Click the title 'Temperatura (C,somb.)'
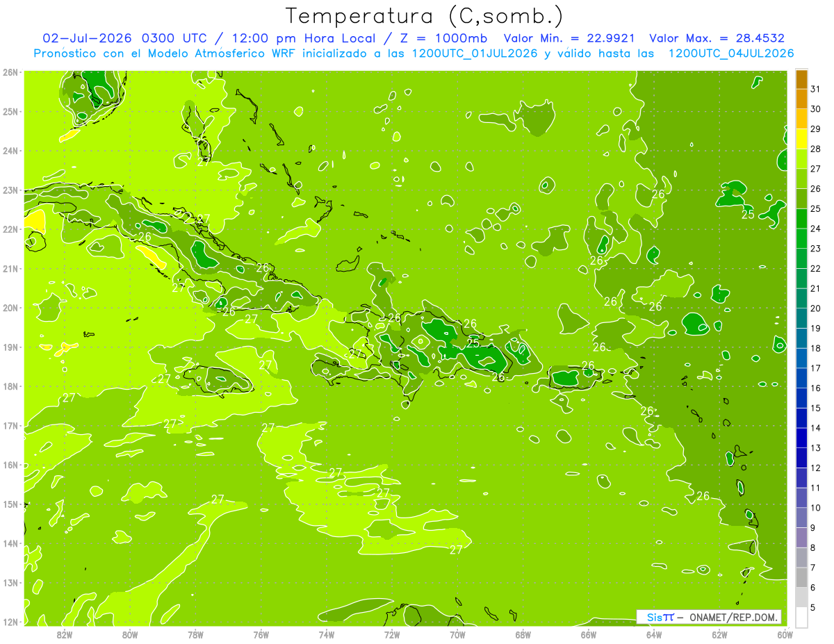834x644 pixels. tap(425, 15)
